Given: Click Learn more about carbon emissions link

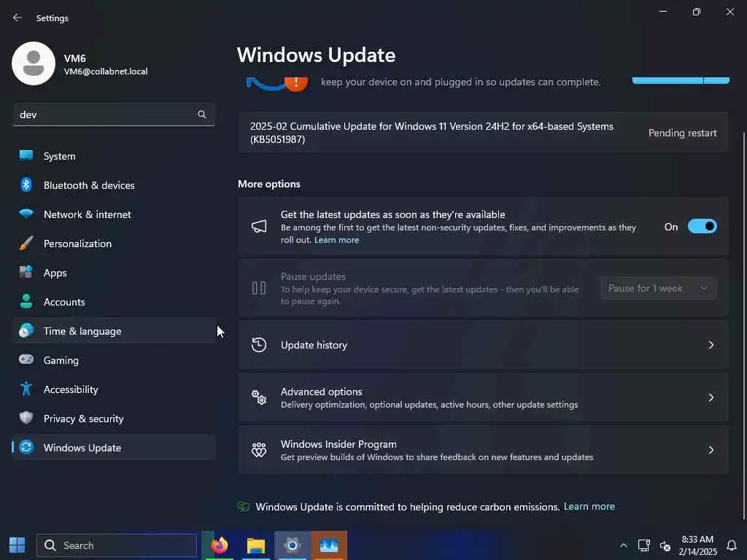Looking at the screenshot, I should click(589, 506).
